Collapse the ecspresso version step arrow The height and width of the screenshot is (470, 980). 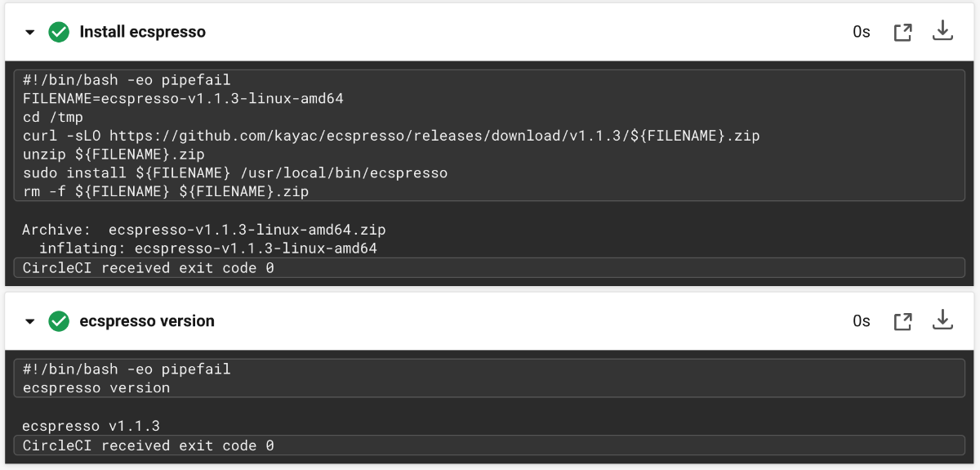click(x=30, y=322)
